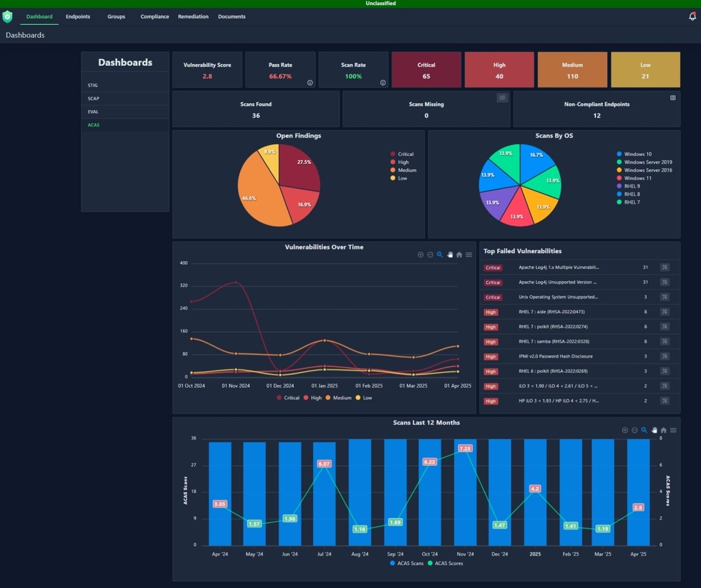
Task: Click the Nov '24 score marker 7.23
Action: (465, 449)
